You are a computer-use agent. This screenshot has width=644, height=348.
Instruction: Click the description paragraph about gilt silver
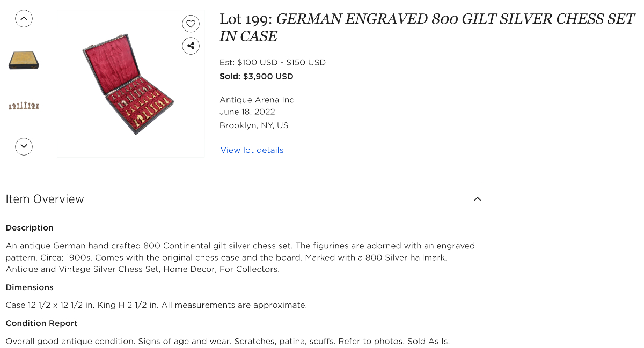click(240, 257)
